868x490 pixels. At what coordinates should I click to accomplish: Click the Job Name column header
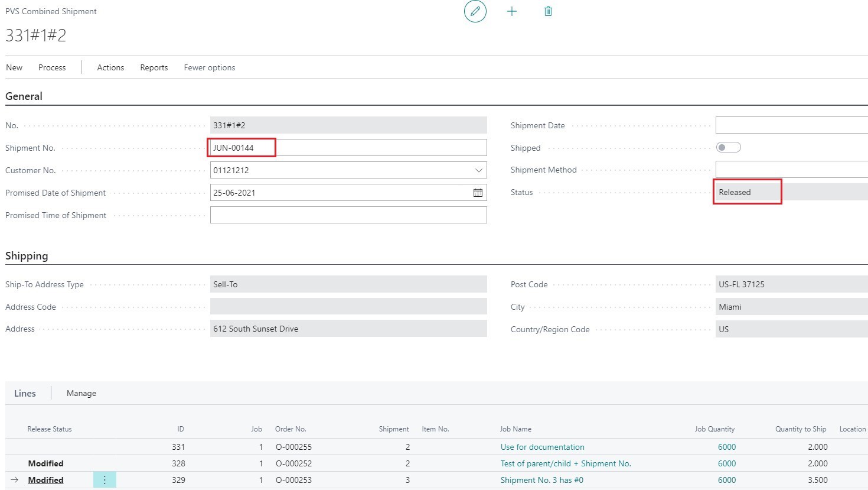(x=515, y=429)
